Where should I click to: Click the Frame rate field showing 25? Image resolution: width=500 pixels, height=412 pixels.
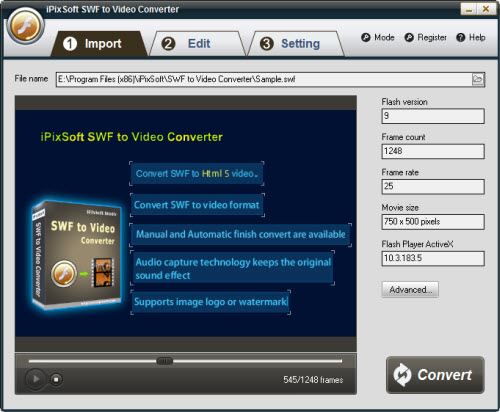tap(433, 186)
